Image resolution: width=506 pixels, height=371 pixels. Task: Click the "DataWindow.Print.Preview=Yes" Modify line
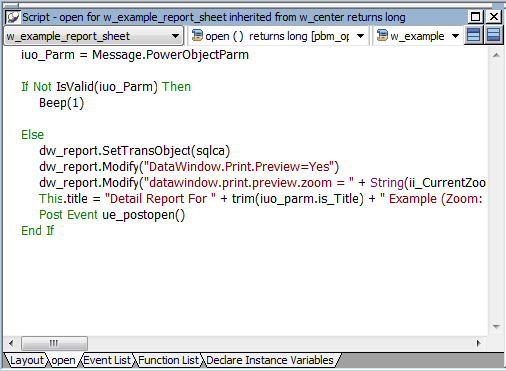tap(189, 167)
